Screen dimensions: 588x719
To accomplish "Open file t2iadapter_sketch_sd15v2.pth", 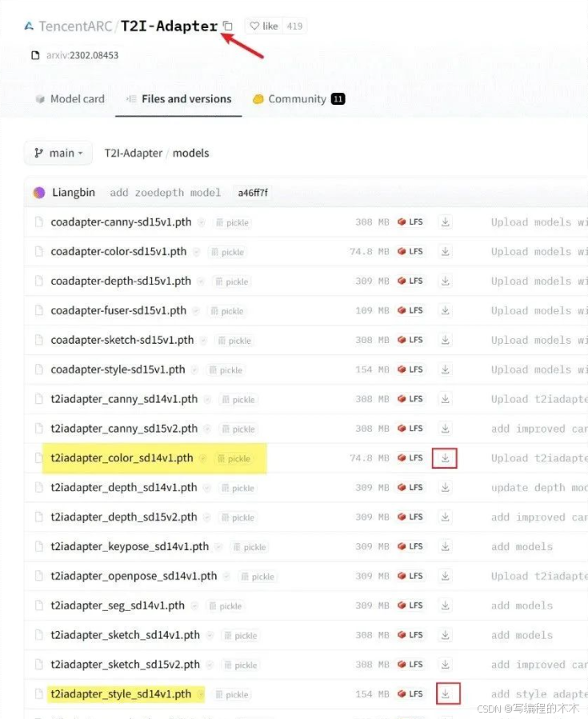I will coord(126,665).
